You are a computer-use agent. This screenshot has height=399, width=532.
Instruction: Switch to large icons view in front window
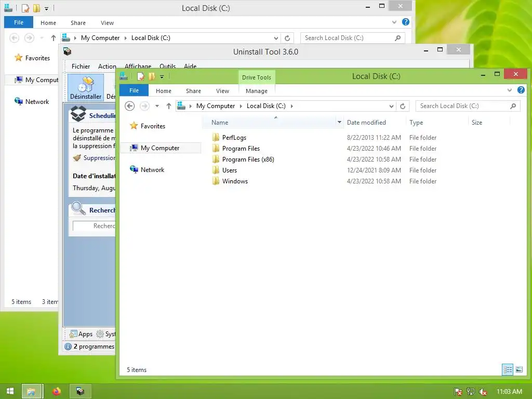click(519, 369)
